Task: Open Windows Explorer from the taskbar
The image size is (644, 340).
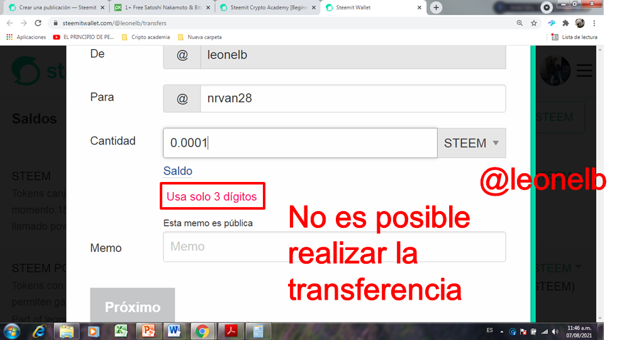Action: (x=67, y=331)
